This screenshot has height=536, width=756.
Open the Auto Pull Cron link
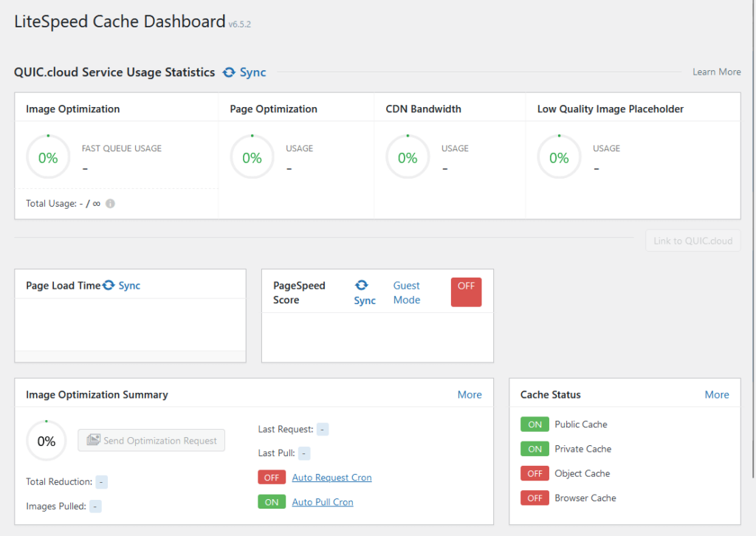323,502
